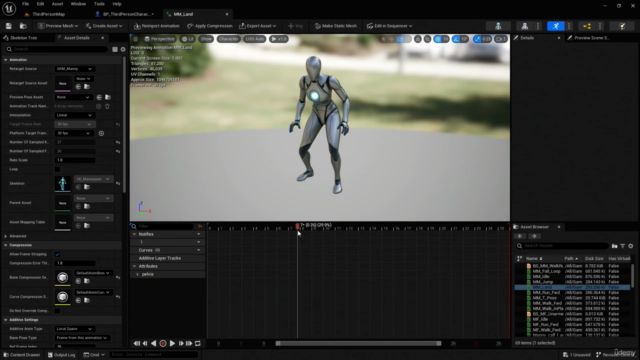Browse to Preview Pose Asset in Content Browser

(108, 97)
